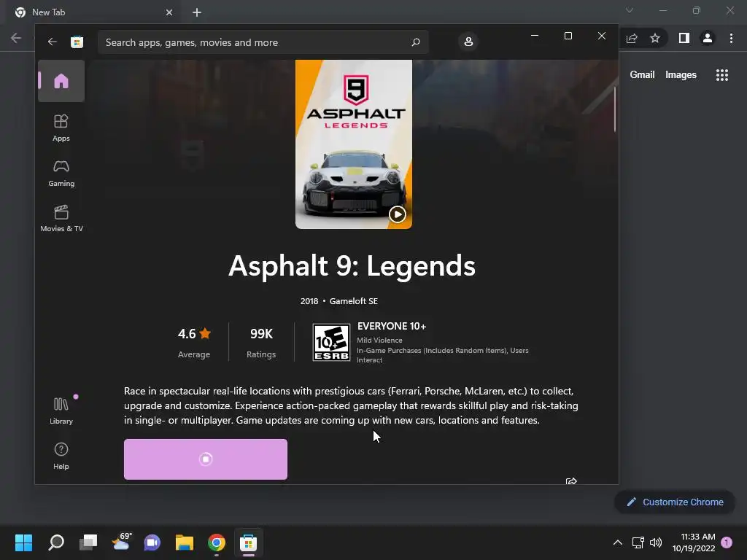Select the New Tab tab in Chrome
The height and width of the screenshot is (560, 747).
(93, 12)
